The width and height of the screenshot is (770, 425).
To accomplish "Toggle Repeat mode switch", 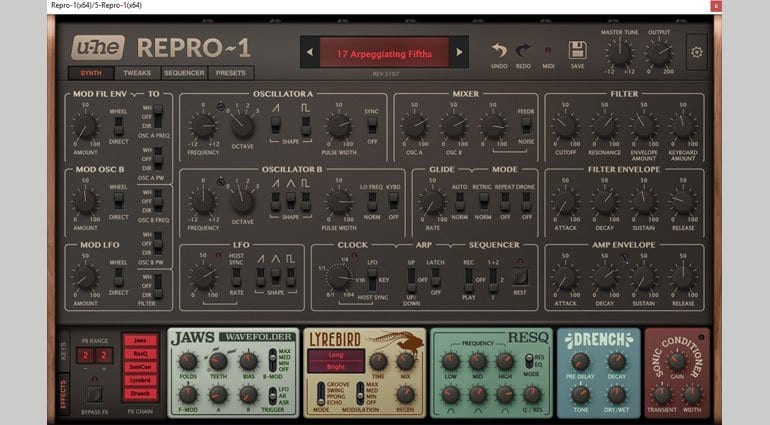I will pos(505,201).
